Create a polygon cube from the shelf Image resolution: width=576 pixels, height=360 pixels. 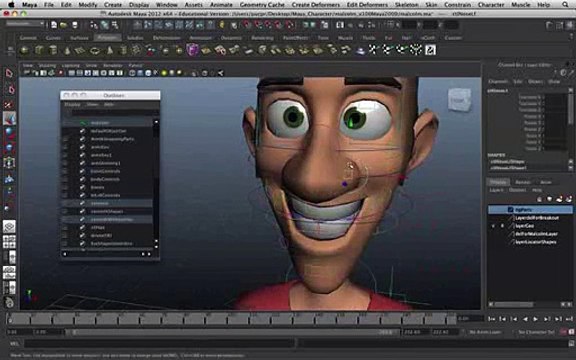[39, 50]
